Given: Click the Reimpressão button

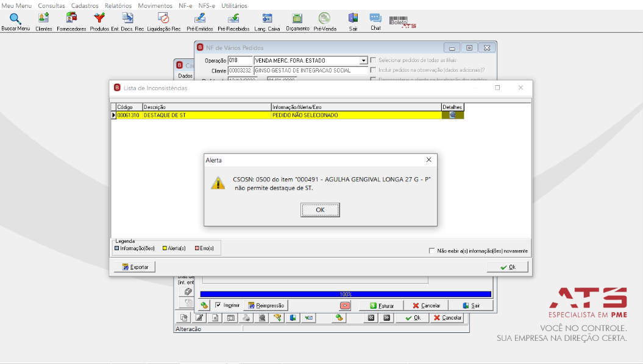Looking at the screenshot, I should (x=266, y=306).
